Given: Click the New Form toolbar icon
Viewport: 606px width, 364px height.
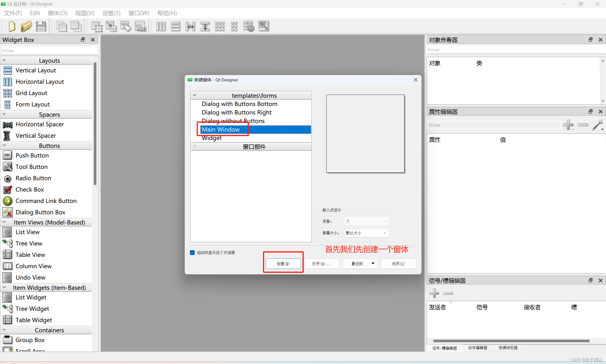Looking at the screenshot, I should click(12, 26).
